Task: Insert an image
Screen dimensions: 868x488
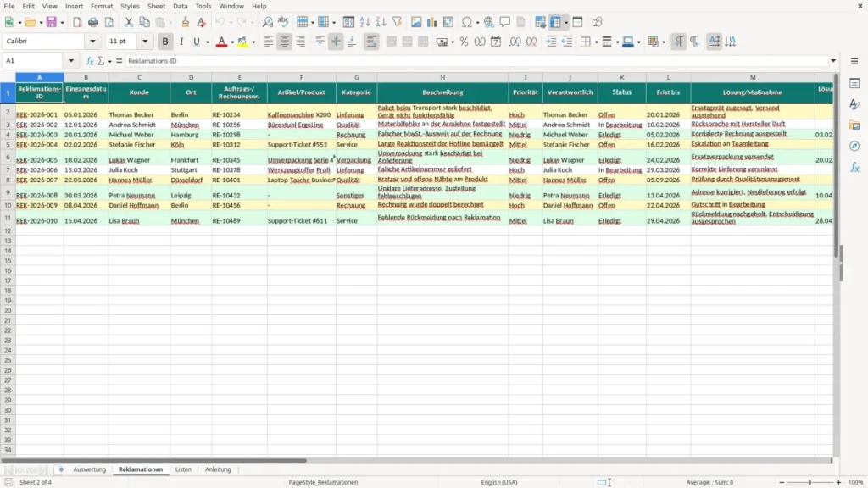Action: coord(416,22)
